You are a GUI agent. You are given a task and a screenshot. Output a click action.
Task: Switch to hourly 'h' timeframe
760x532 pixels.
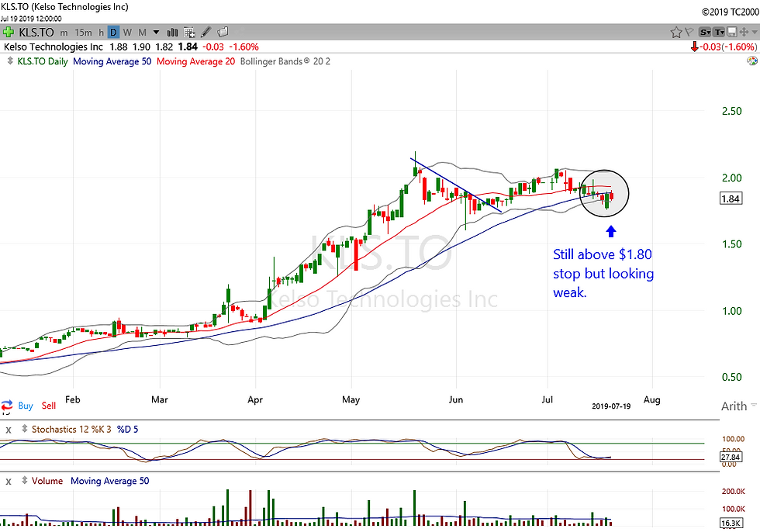point(101,33)
